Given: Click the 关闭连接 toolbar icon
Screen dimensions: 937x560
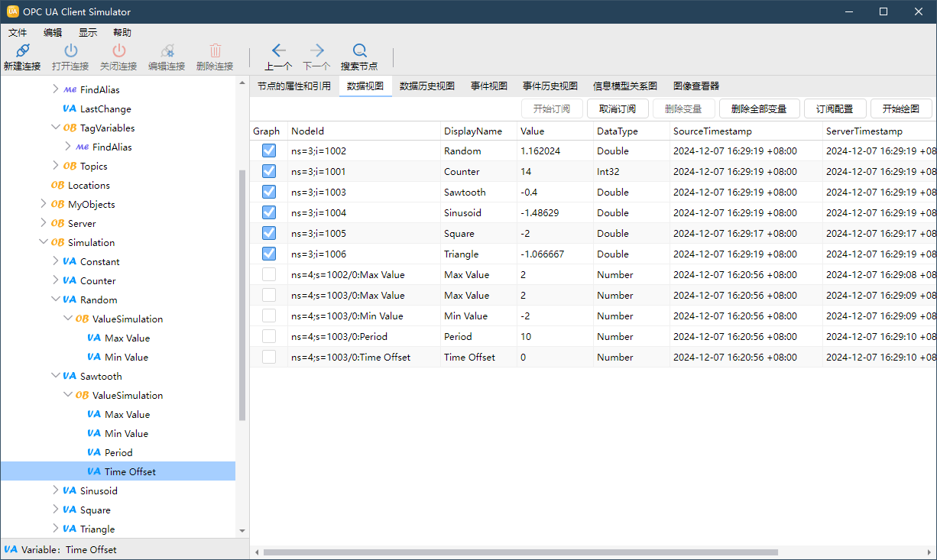Looking at the screenshot, I should 118,51.
